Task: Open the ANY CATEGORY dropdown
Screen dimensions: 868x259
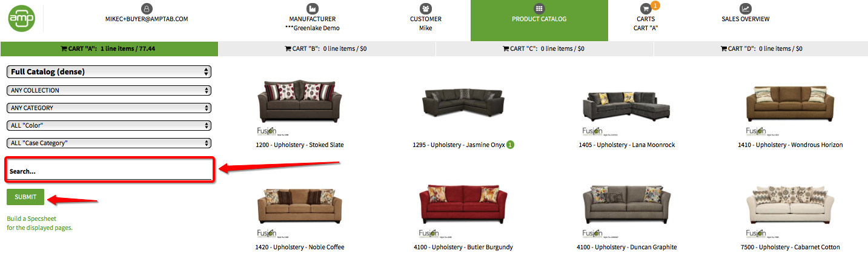Action: [x=109, y=108]
